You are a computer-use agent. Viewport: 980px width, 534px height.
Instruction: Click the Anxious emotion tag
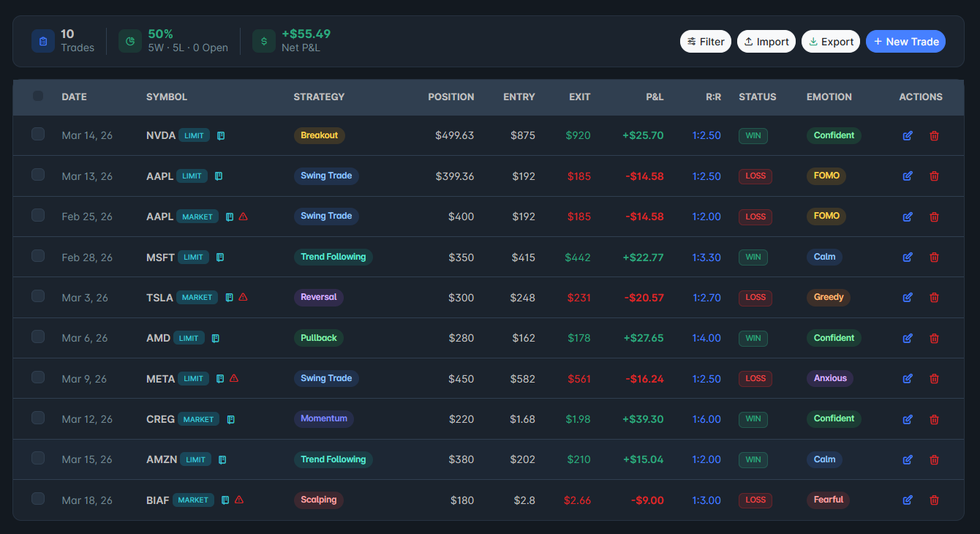coord(830,378)
